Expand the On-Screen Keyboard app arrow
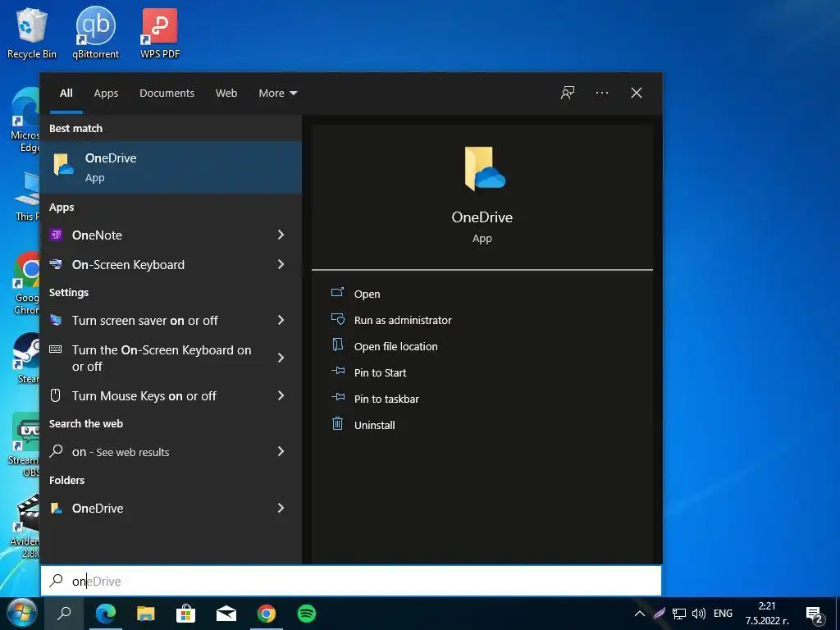Screen dimensions: 840x630 click(281, 265)
